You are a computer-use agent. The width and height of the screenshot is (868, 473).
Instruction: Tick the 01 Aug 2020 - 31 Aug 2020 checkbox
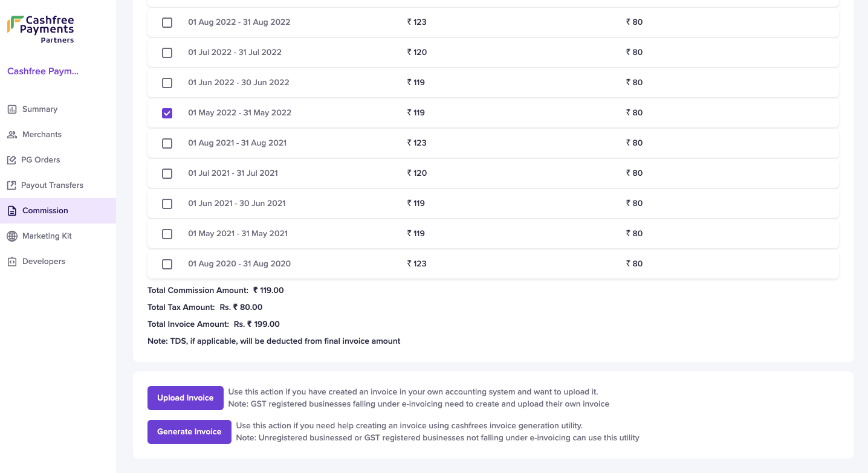[167, 264]
